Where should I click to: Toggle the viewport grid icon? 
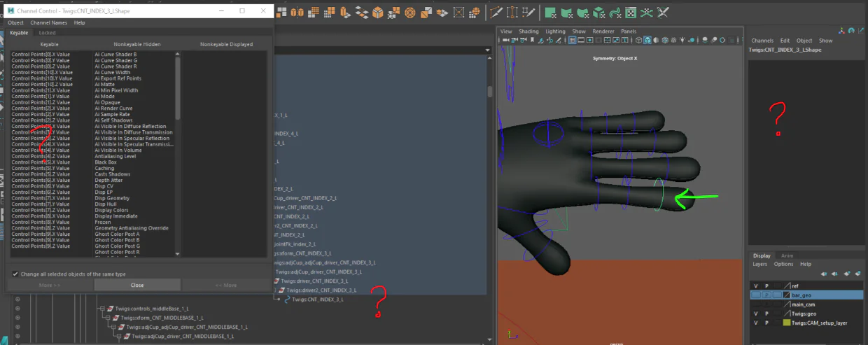tap(573, 40)
